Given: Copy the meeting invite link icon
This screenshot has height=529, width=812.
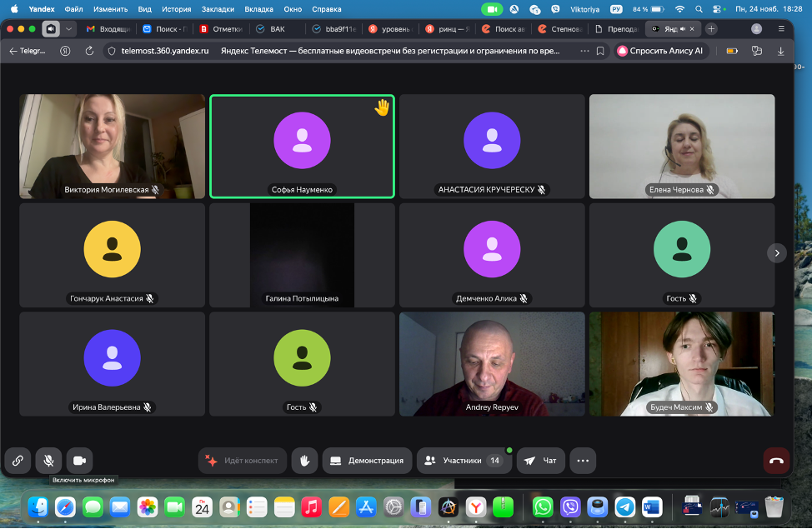Looking at the screenshot, I should pyautogui.click(x=18, y=460).
